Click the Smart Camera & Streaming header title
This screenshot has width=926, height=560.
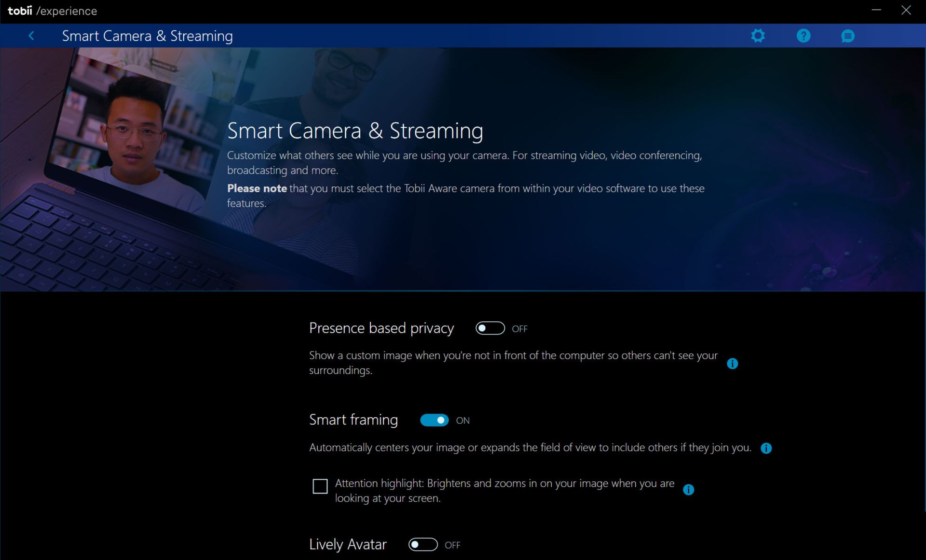click(147, 36)
